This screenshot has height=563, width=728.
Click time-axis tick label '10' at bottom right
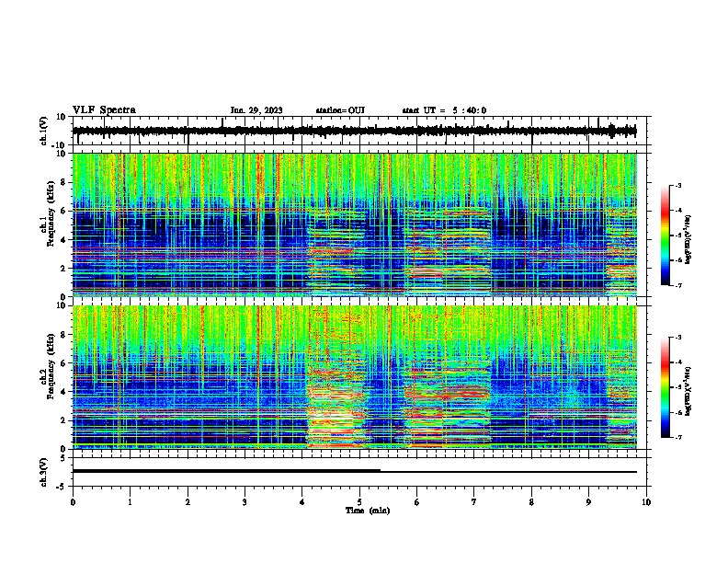click(x=646, y=502)
